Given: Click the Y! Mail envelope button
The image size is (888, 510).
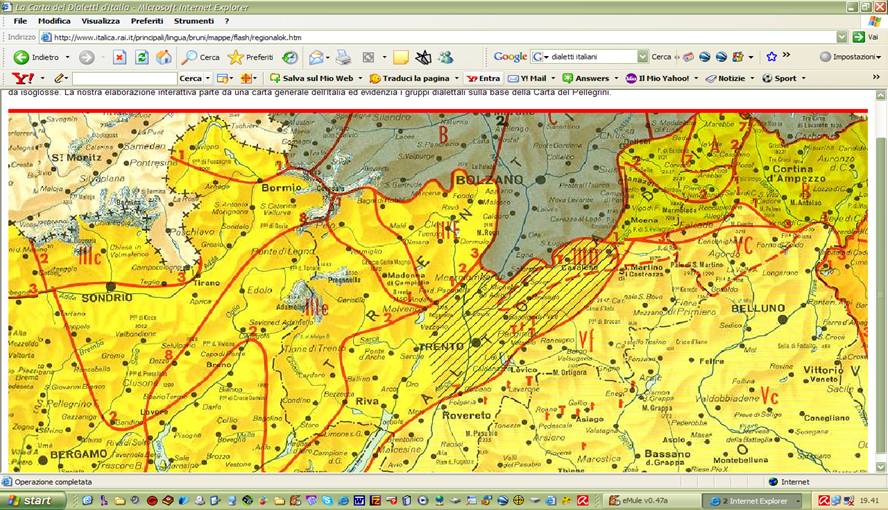Looking at the screenshot, I should [x=527, y=78].
